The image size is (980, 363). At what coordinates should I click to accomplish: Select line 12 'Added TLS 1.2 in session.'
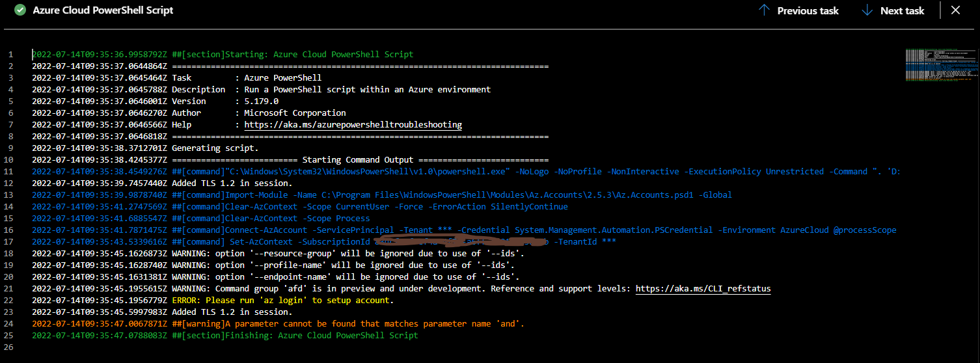[162, 183]
